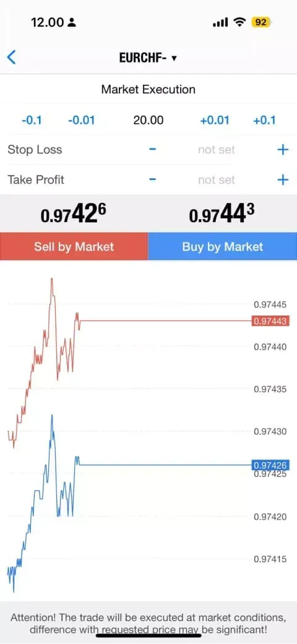The height and width of the screenshot is (644, 297).
Task: Click Sell by Market button
Action: (74, 246)
